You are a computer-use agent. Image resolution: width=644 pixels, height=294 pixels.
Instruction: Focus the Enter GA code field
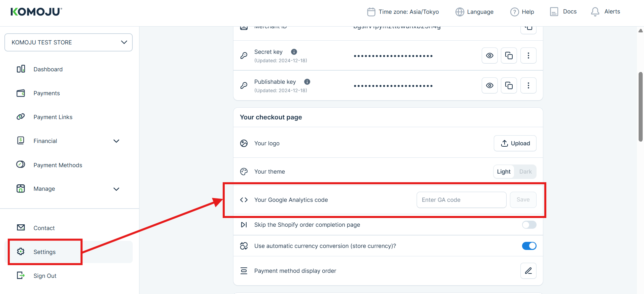click(x=461, y=200)
